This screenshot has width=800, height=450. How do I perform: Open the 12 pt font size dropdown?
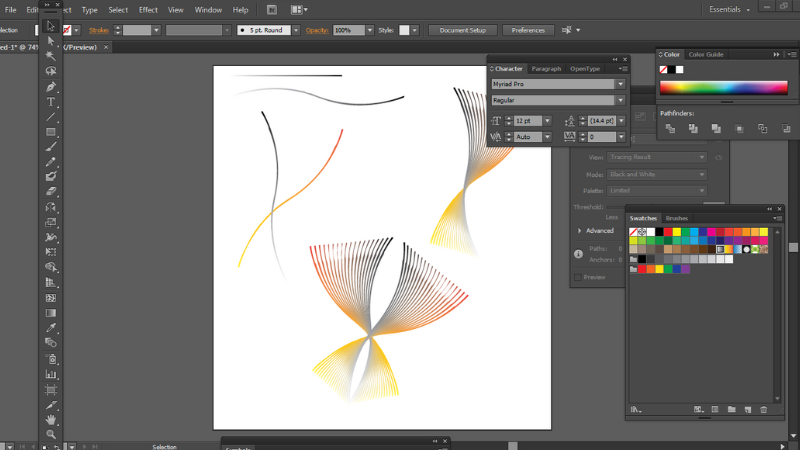[547, 121]
